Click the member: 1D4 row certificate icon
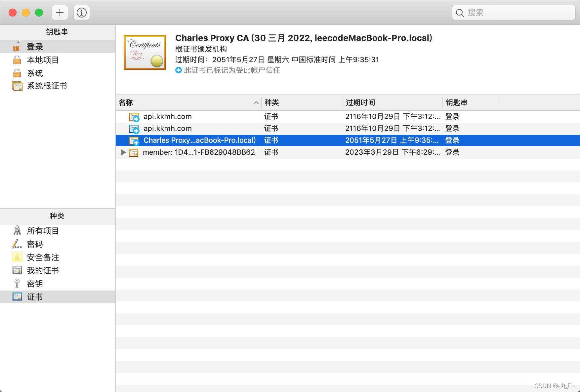The width and height of the screenshot is (580, 392). pos(134,152)
